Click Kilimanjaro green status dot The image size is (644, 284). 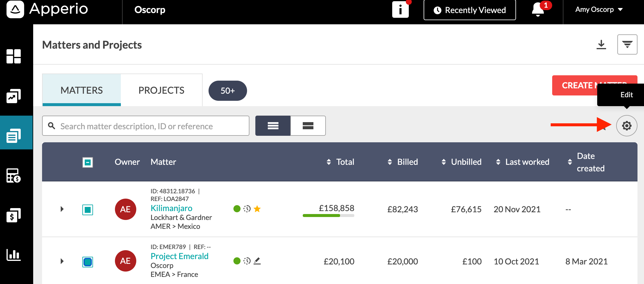(x=237, y=209)
